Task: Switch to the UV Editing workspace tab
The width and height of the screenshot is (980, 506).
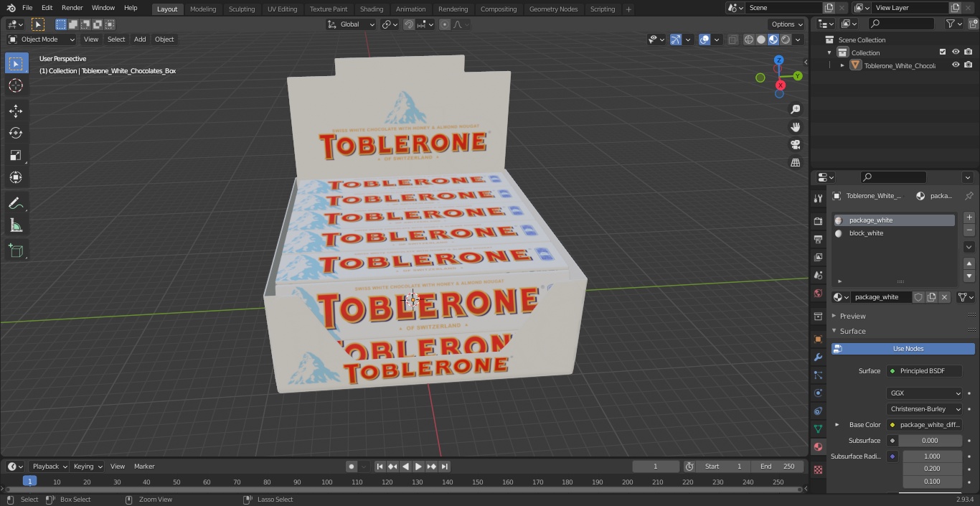Action: click(282, 9)
